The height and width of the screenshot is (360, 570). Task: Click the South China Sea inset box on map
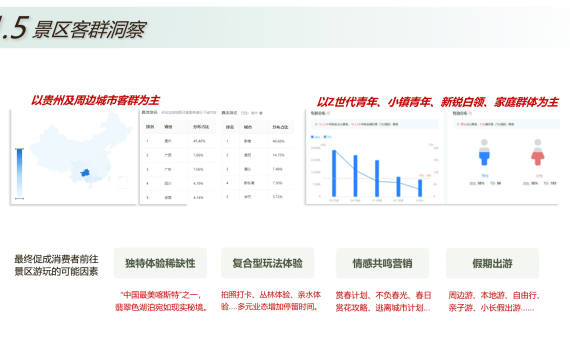(123, 182)
